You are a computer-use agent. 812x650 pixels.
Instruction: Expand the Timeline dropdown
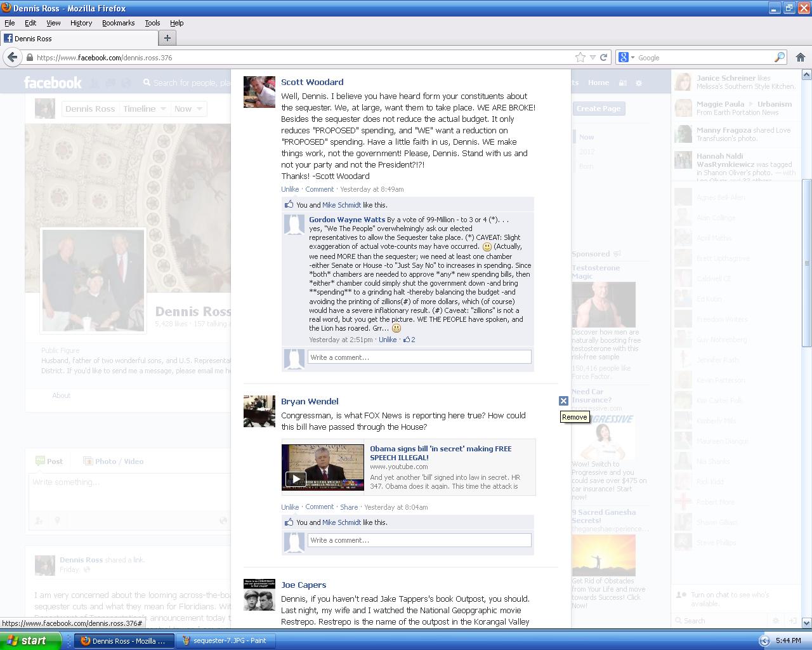[x=144, y=109]
